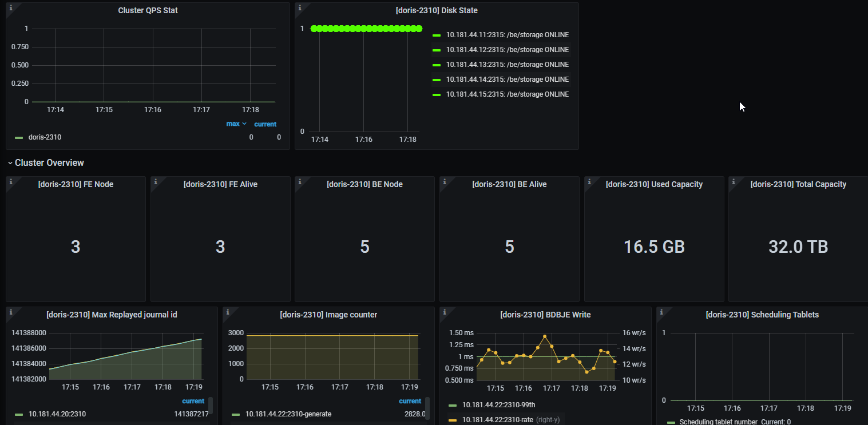868x425 pixels.
Task: Click the 2828.0 current image value
Action: pyautogui.click(x=415, y=414)
